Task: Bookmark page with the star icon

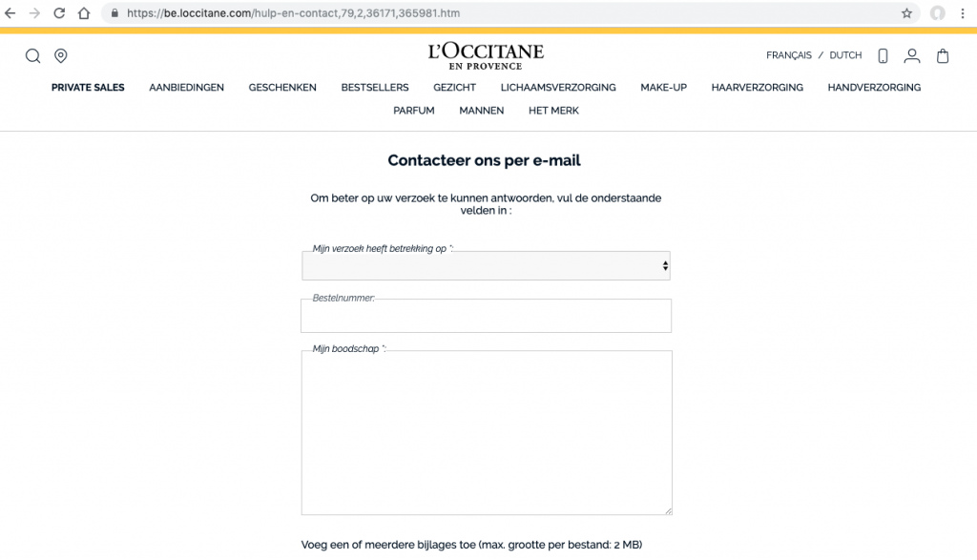Action: point(906,13)
